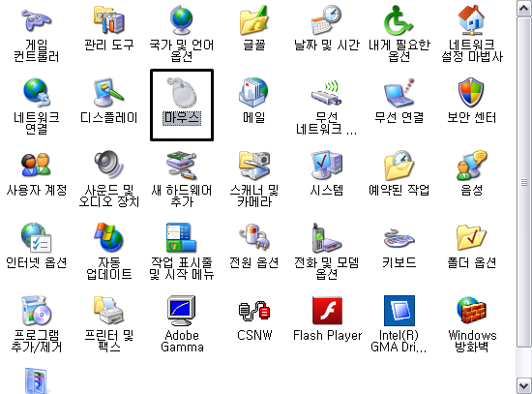The width and height of the screenshot is (532, 394).
Task: Open the Flash Player icon
Action: pyautogui.click(x=327, y=311)
